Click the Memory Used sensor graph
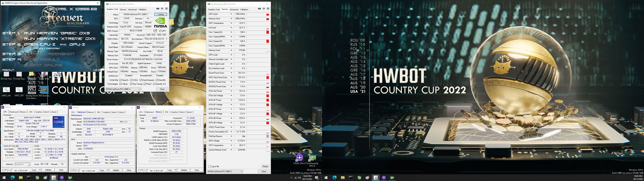This screenshot has height=181, width=644. (x=258, y=50)
